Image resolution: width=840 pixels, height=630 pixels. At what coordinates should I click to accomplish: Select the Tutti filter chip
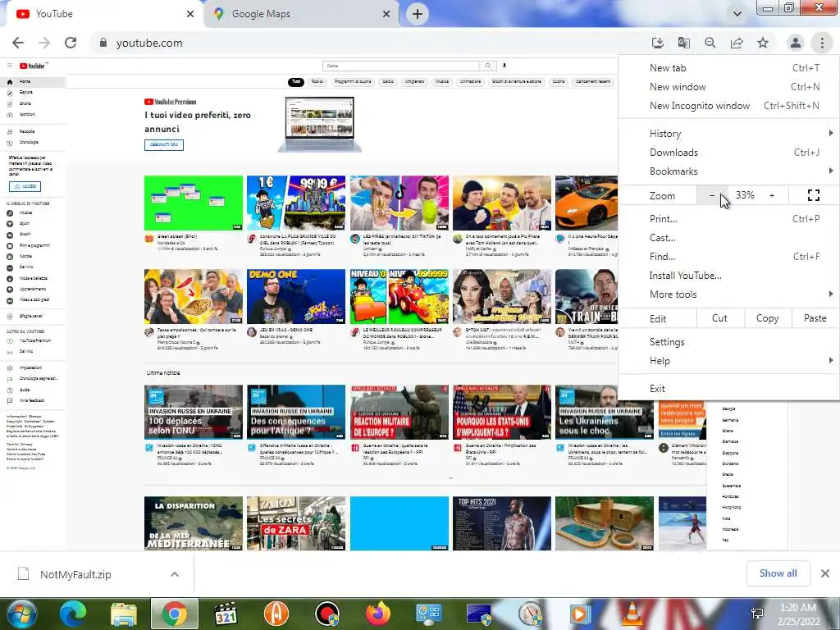tap(295, 82)
